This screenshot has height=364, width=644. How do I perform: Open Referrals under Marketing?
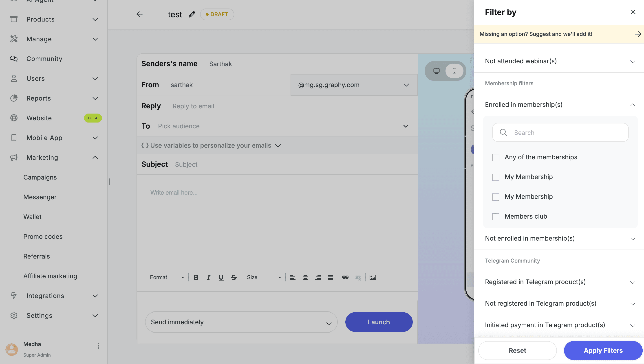click(x=37, y=256)
